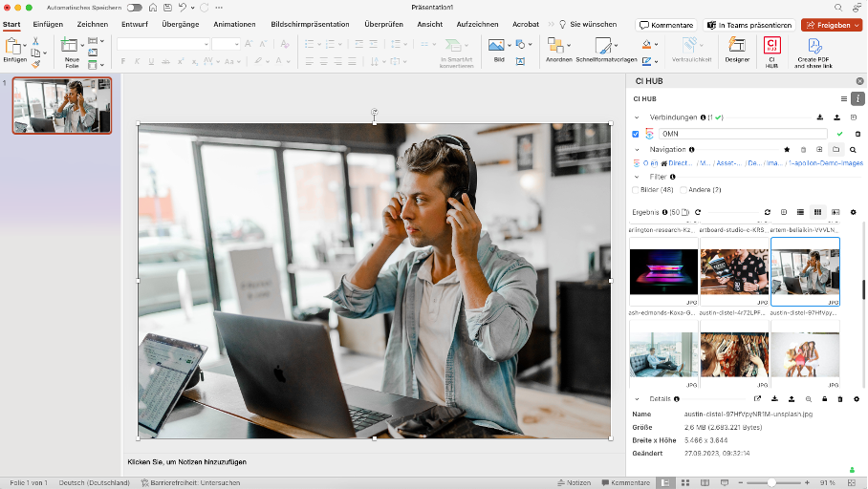Open search with the Navigation magnifier icon
Viewport: 868px width, 489px height.
[853, 149]
